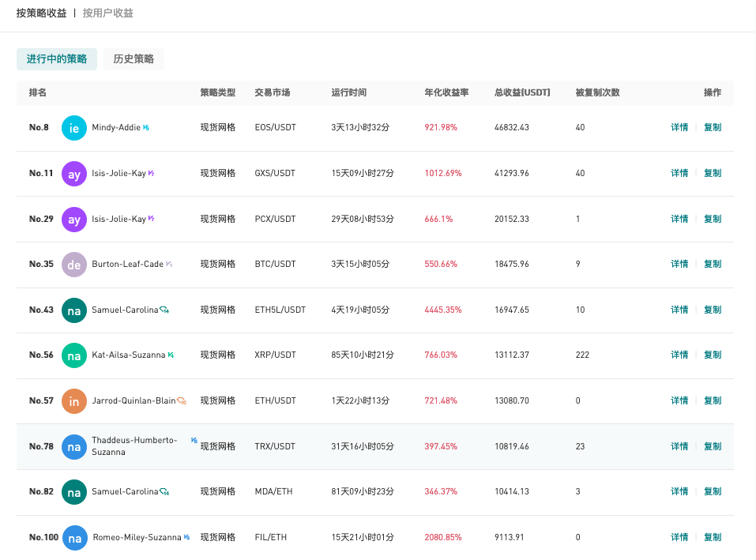View 详情 of the ETH5L/USDT strategy

(679, 310)
